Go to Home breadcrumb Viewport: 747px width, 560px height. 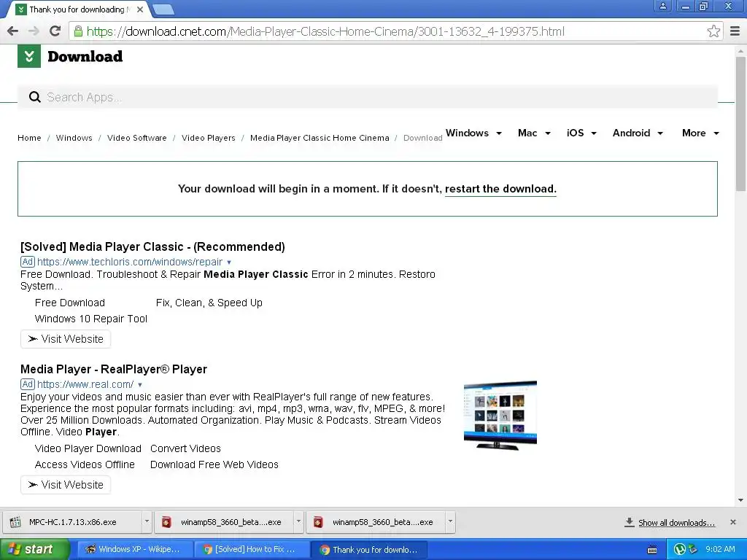tap(29, 138)
